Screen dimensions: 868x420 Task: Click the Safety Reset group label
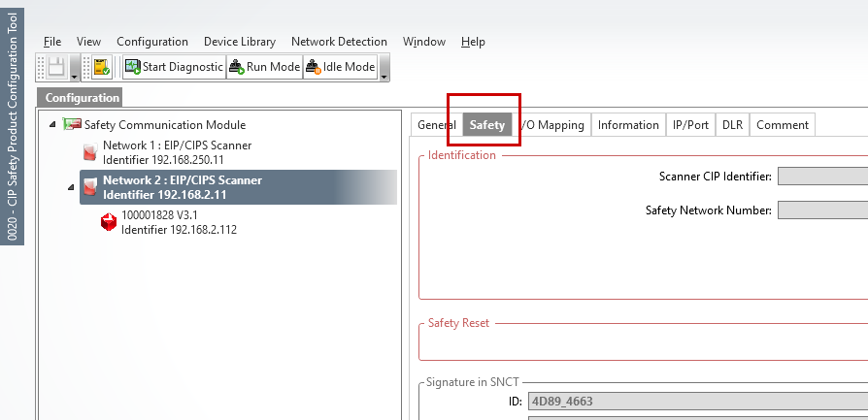(x=458, y=323)
